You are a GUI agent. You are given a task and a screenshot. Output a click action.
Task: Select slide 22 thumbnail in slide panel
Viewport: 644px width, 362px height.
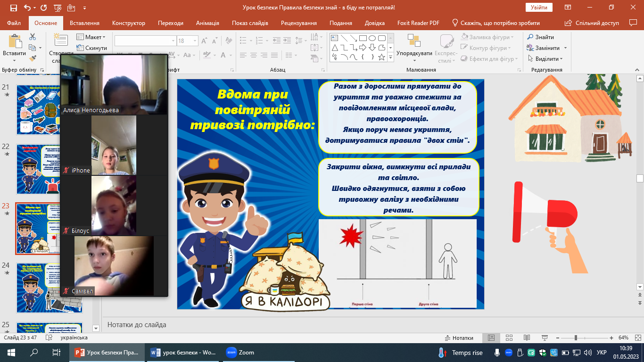tap(50, 169)
